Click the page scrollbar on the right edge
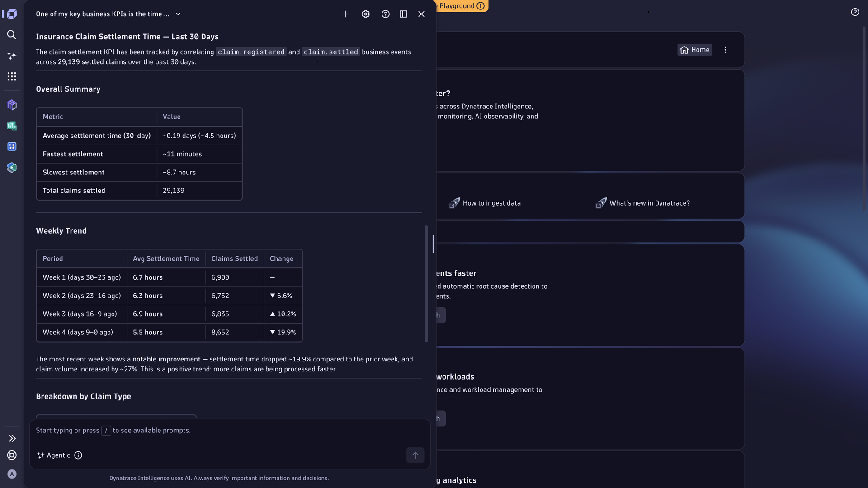This screenshot has height=488, width=868. (x=864, y=118)
